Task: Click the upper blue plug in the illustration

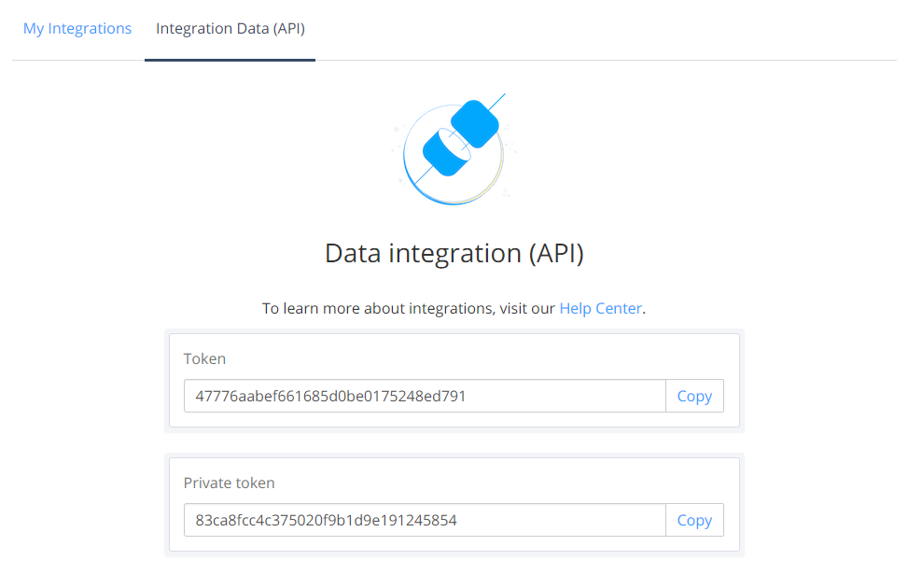Action: [475, 123]
